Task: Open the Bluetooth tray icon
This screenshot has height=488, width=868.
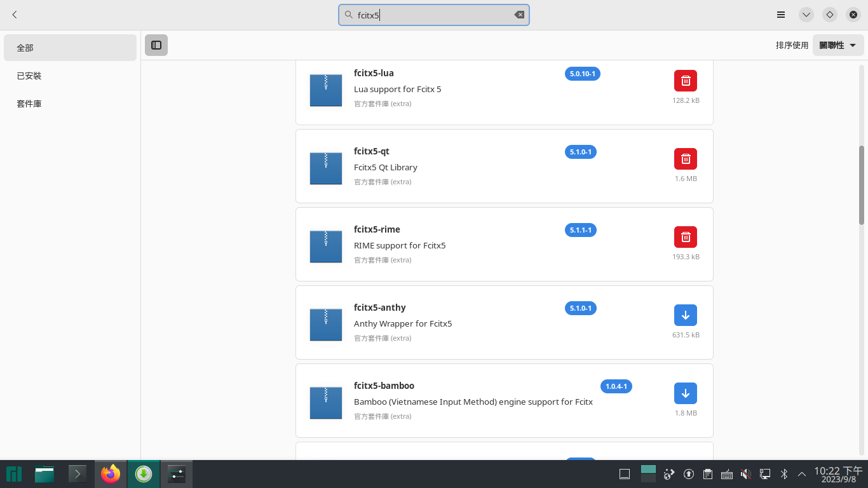Action: click(784, 474)
